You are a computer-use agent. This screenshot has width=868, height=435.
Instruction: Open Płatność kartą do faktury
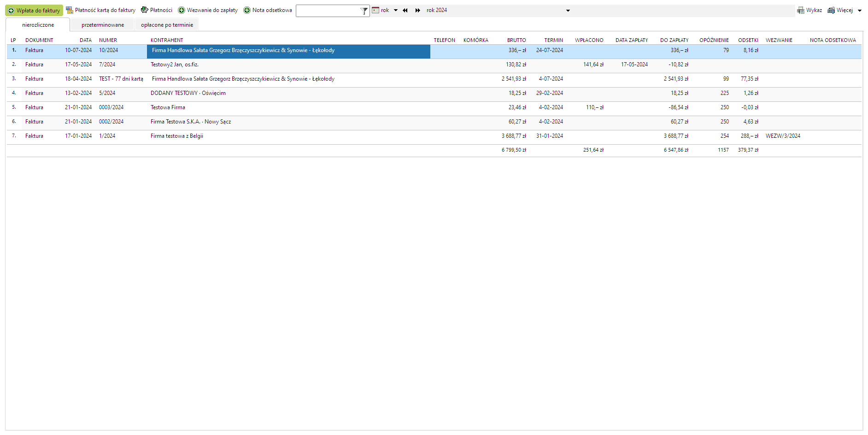101,10
